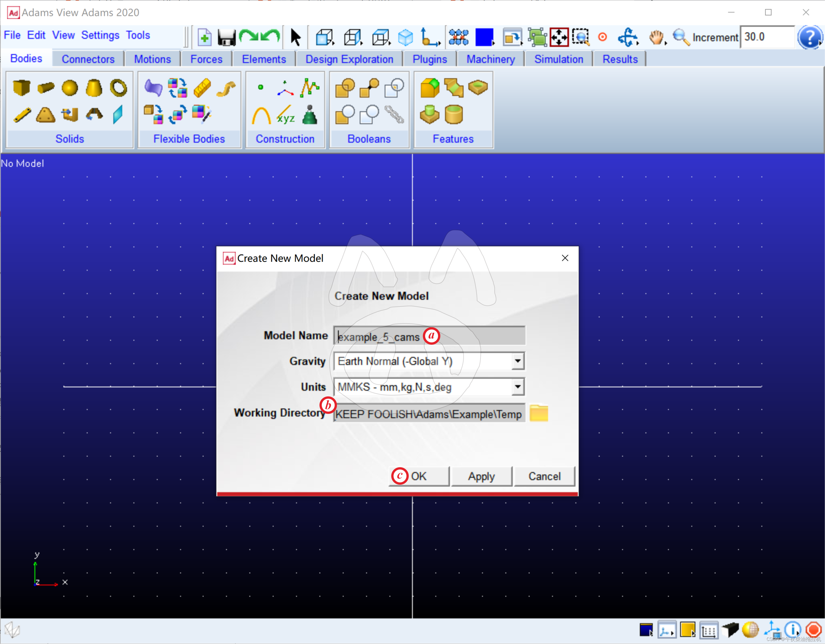Select the Sphere solid tool
825x644 pixels.
(70, 88)
